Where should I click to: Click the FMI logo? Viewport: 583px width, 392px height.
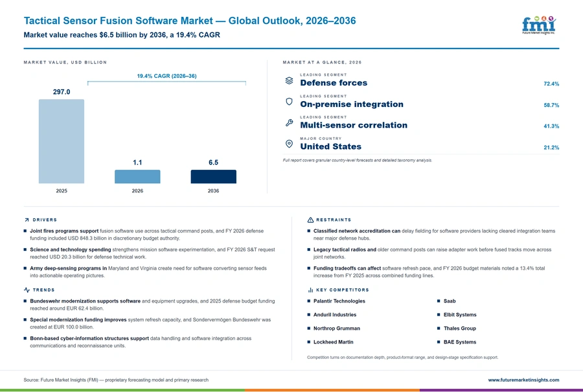coord(539,25)
